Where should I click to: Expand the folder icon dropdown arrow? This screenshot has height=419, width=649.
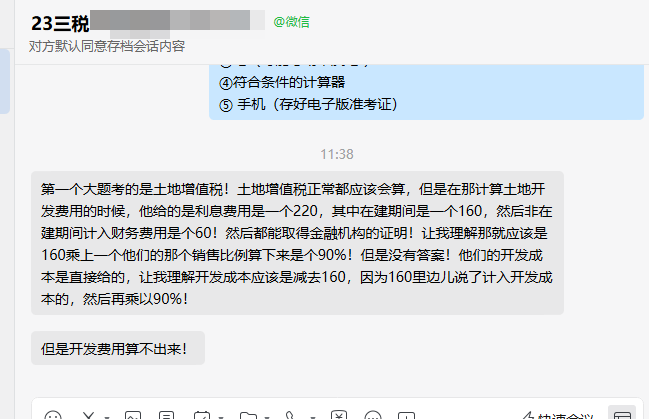267,417
